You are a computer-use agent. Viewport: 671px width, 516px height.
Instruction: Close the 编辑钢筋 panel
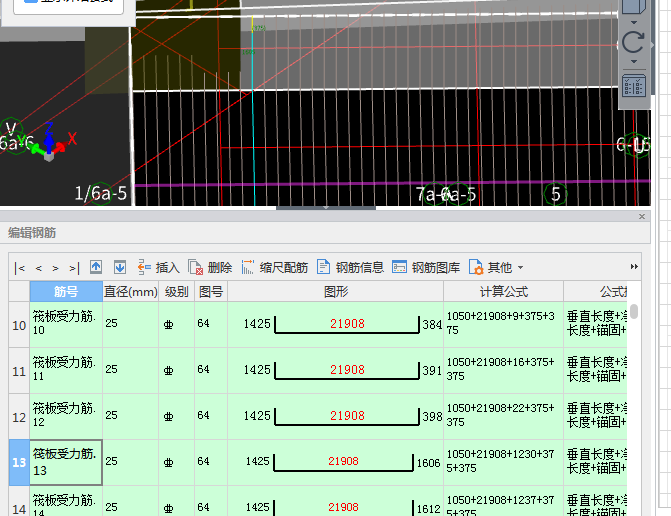[x=642, y=216]
